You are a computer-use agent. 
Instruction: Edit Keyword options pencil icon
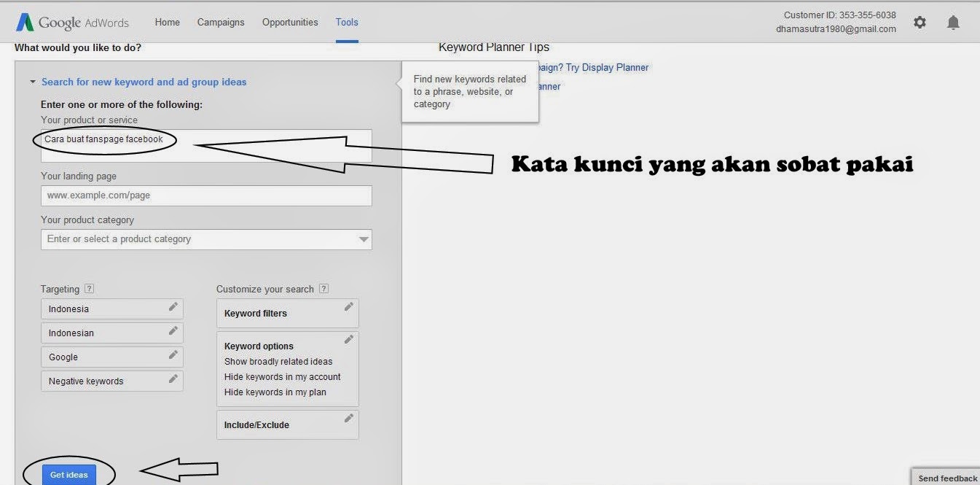[x=349, y=340]
